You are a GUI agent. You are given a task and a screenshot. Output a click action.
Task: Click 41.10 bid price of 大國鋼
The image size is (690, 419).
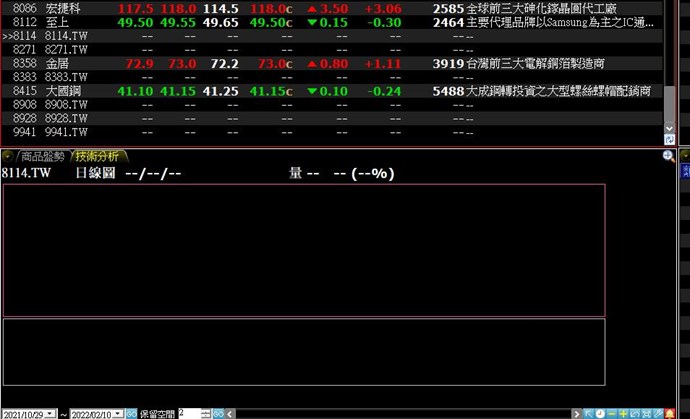click(136, 91)
